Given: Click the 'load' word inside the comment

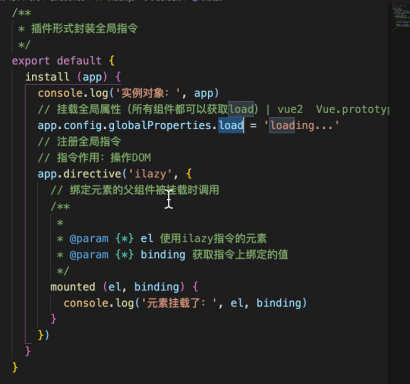Looking at the screenshot, I should point(241,109).
